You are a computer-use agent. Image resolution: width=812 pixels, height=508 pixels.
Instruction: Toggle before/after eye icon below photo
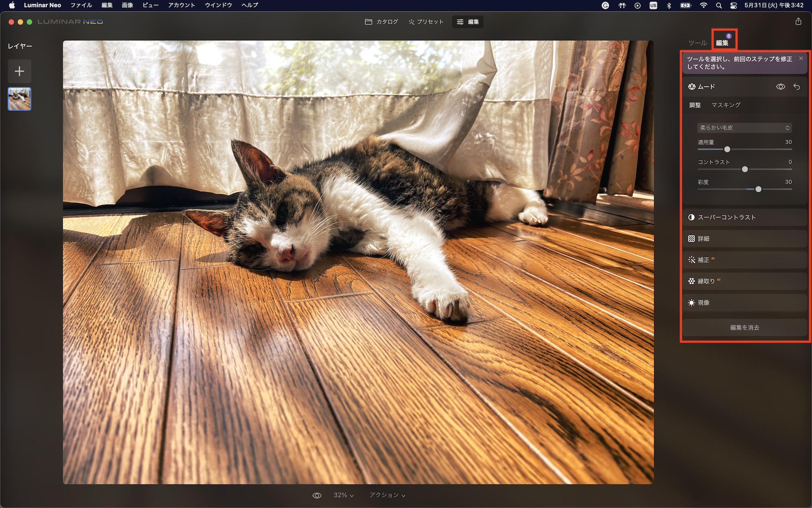pyautogui.click(x=317, y=495)
